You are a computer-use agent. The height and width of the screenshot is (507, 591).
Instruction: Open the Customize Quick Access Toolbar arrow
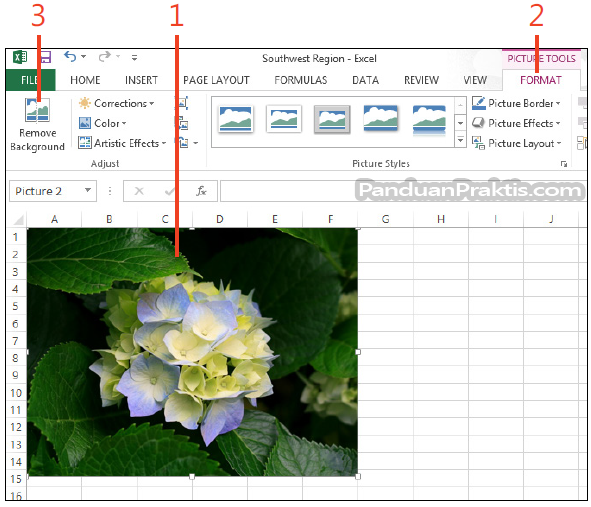tap(134, 58)
